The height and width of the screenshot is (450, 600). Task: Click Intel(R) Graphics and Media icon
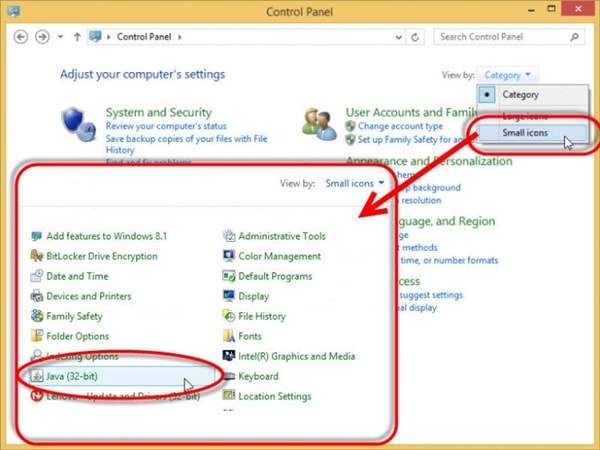click(229, 355)
